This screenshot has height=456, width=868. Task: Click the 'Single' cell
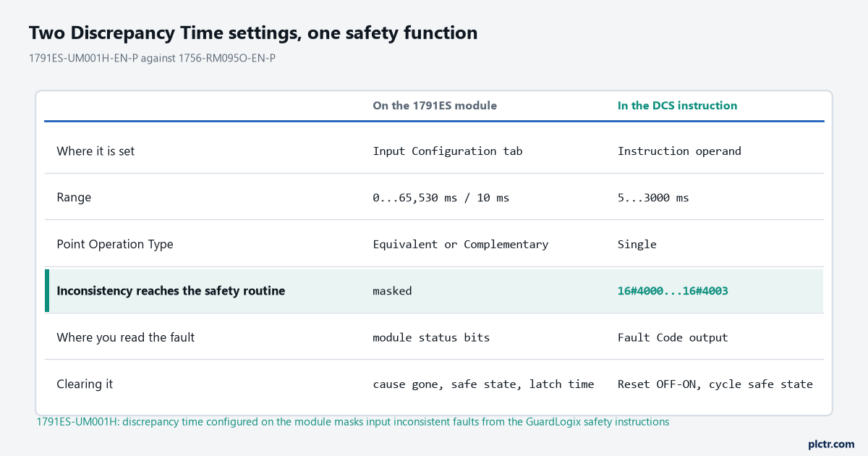point(637,244)
